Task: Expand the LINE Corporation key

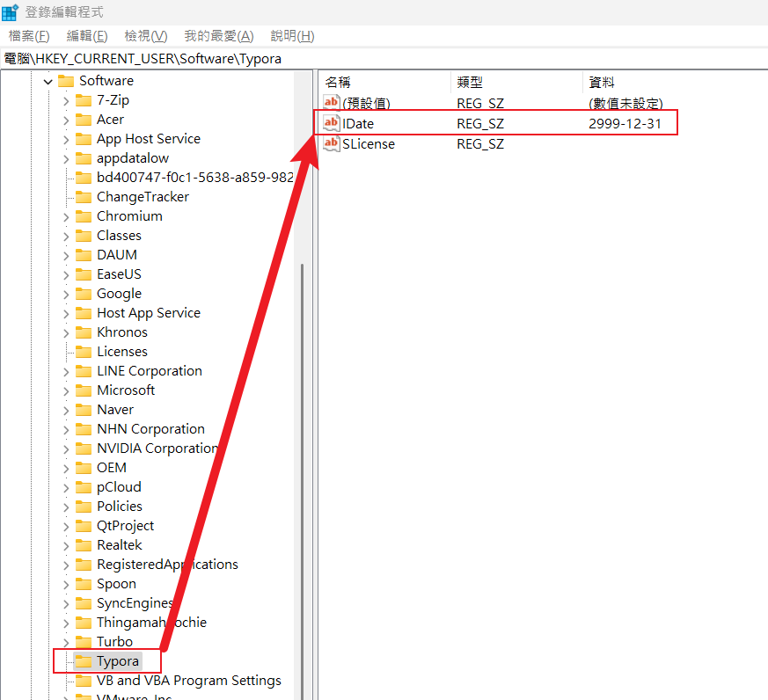Action: point(66,371)
